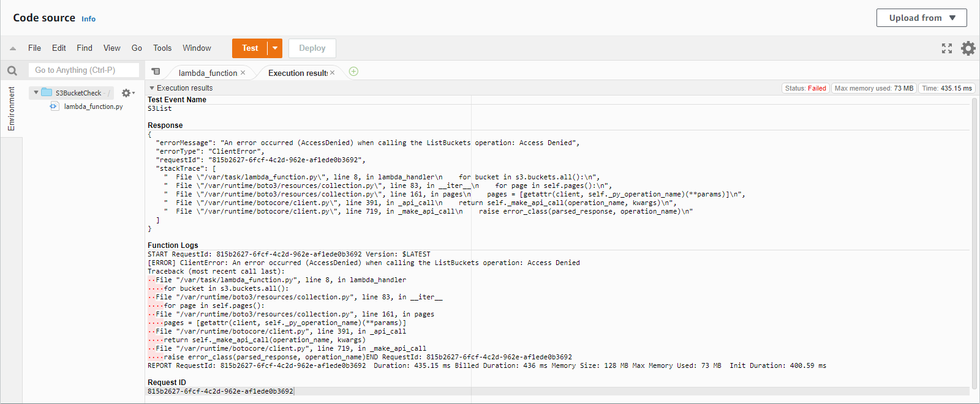This screenshot has width=980, height=404.
Task: Select lambda_function.py in the file tree
Action: click(93, 107)
